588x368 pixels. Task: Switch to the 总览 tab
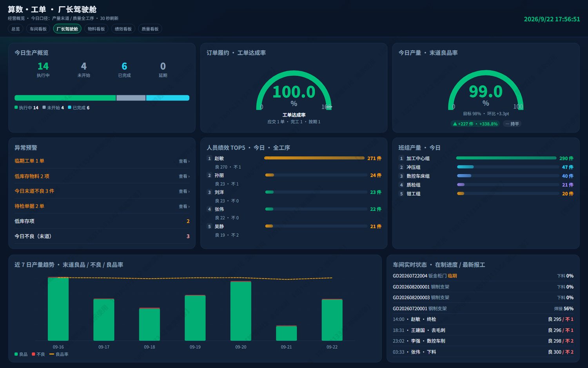coord(16,29)
